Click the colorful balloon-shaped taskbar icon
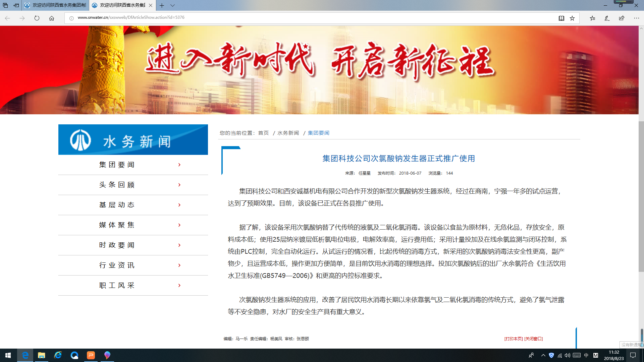Image resolution: width=644 pixels, height=362 pixels. pyautogui.click(x=107, y=355)
